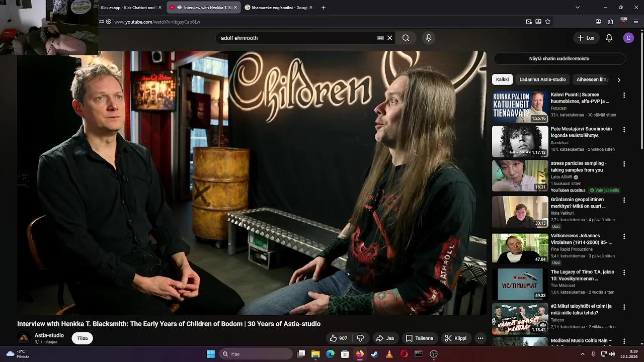The height and width of the screenshot is (362, 644).
Task: Open a new tab with plus button
Action: [324, 8]
